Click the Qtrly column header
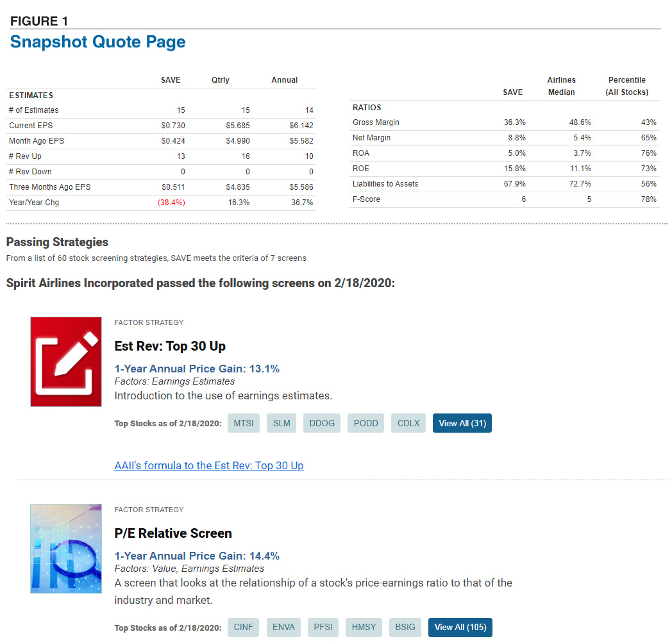The image size is (672, 641). coord(221,80)
